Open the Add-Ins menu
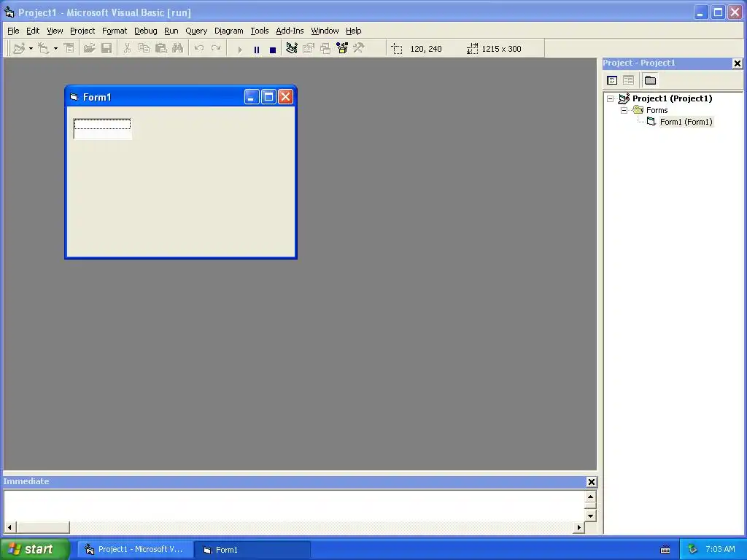Screen dimensions: 747x560 [290, 31]
